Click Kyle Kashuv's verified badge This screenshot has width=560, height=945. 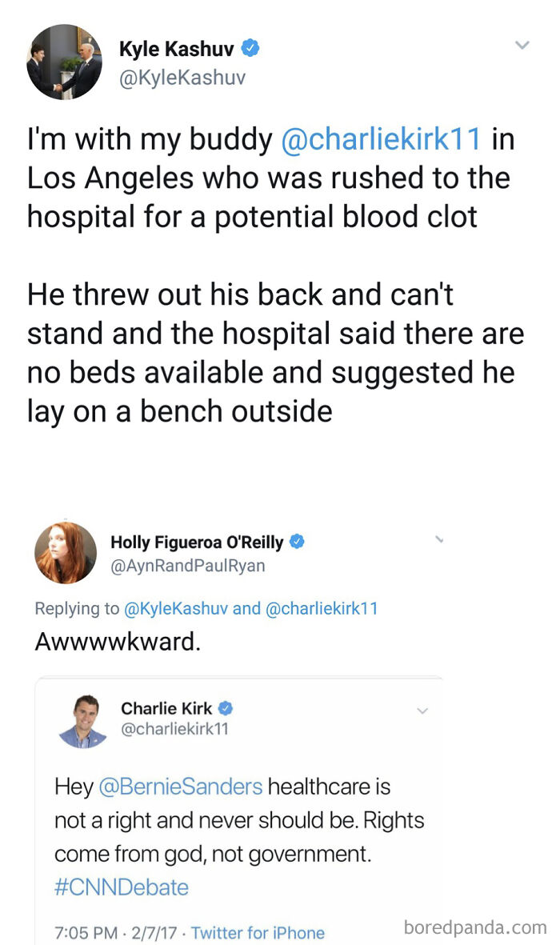tap(250, 49)
